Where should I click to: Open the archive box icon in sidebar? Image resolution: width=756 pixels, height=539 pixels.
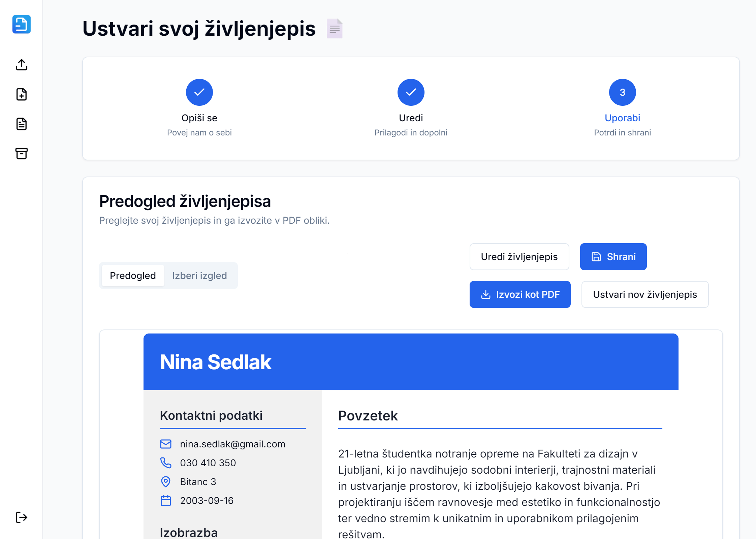[22, 154]
